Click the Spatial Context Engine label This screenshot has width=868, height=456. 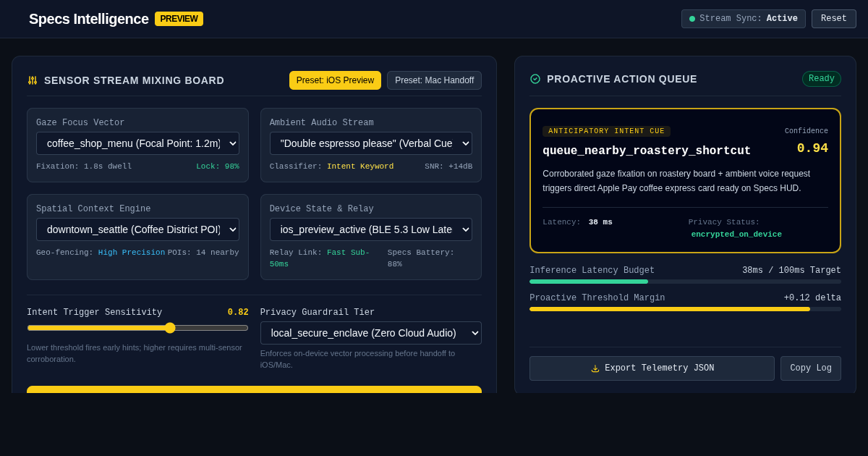93,209
